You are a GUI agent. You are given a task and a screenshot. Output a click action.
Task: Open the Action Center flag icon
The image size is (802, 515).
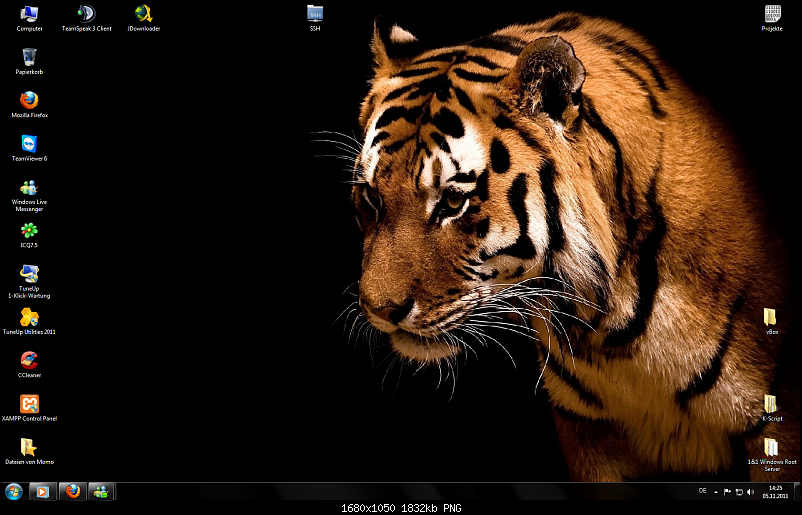coord(727,492)
